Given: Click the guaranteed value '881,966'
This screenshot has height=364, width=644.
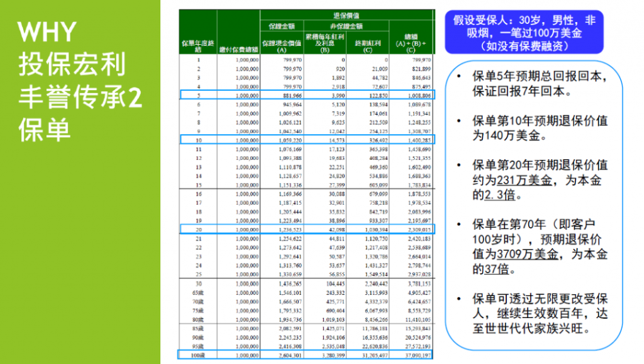Looking at the screenshot, I should pyautogui.click(x=292, y=96).
